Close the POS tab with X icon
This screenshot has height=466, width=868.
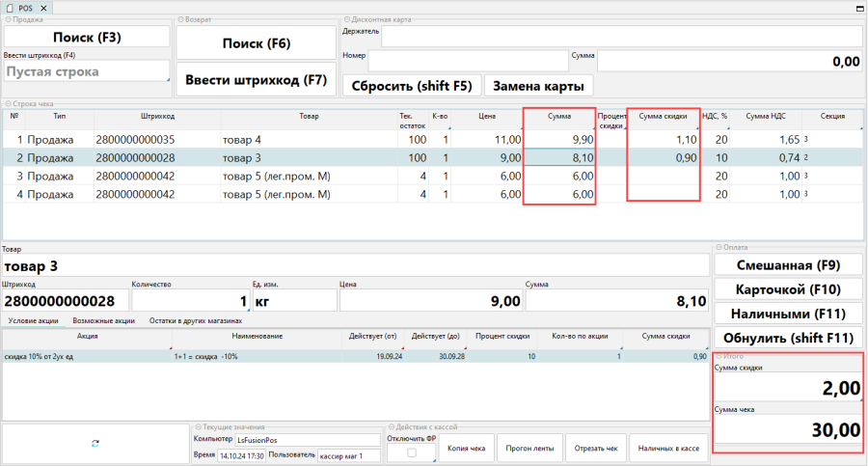pyautogui.click(x=44, y=8)
